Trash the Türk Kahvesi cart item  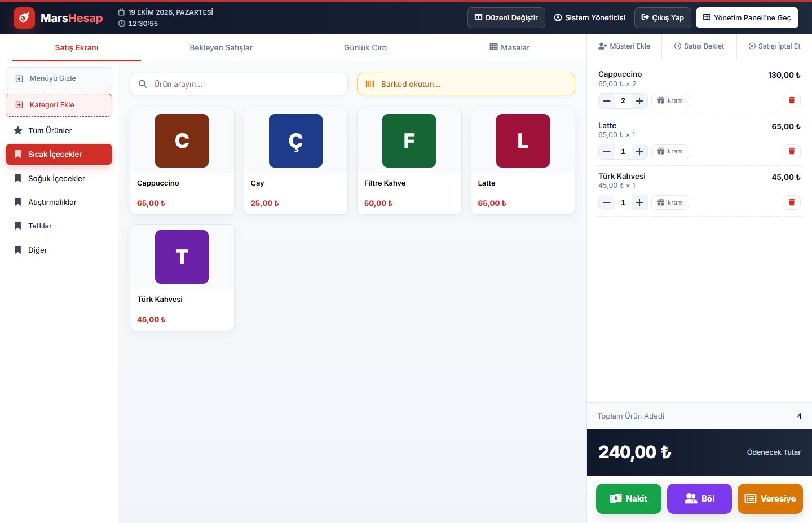point(792,203)
